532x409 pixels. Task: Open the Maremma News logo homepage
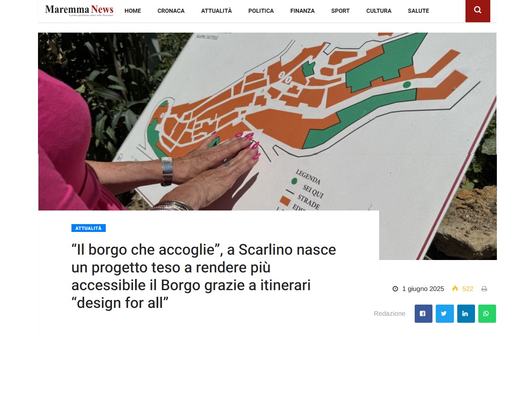[x=79, y=10]
